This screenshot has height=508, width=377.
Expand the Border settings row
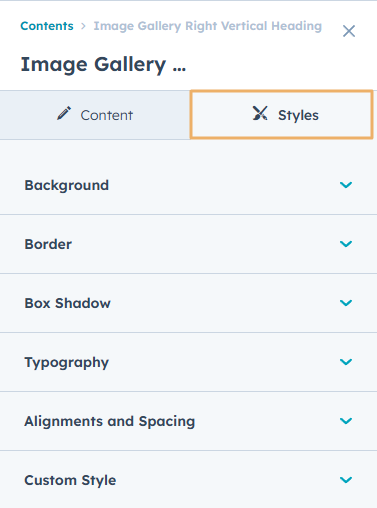(188, 244)
